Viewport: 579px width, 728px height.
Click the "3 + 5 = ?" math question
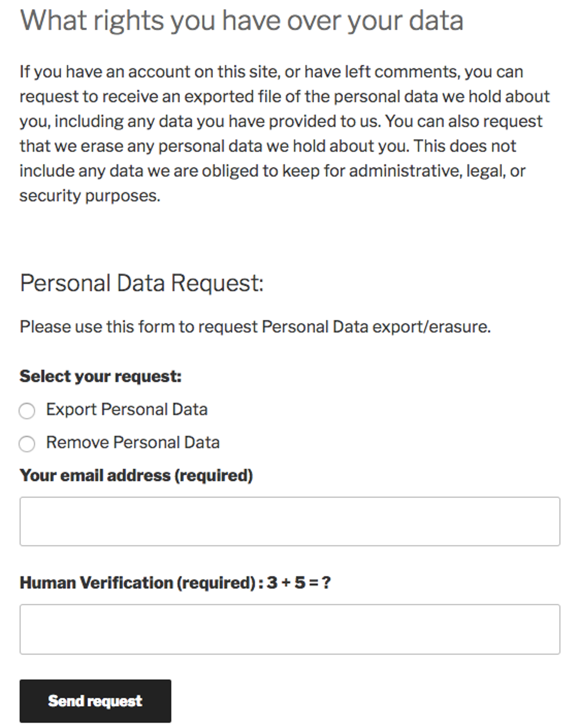(x=299, y=583)
